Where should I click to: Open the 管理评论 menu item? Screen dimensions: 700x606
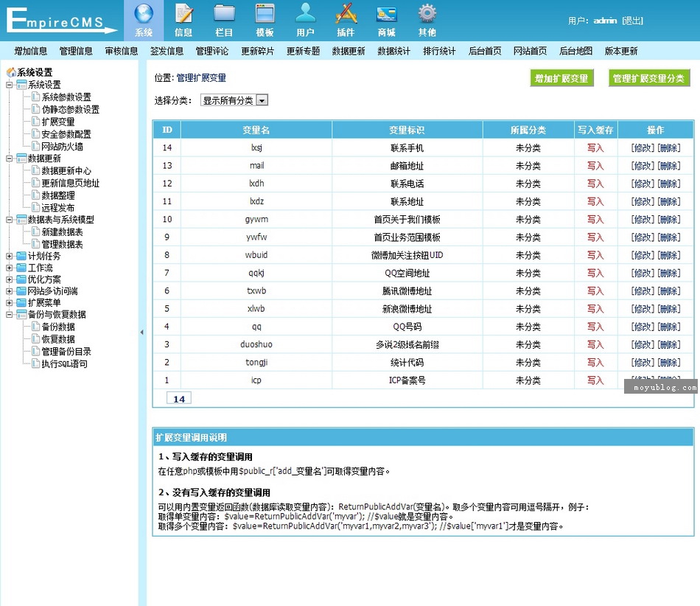click(212, 51)
